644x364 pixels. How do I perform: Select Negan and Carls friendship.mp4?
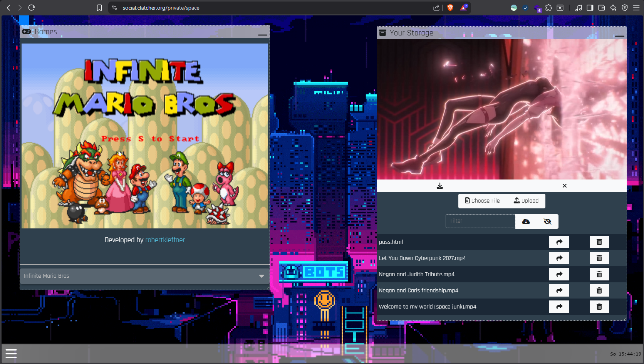coord(419,290)
